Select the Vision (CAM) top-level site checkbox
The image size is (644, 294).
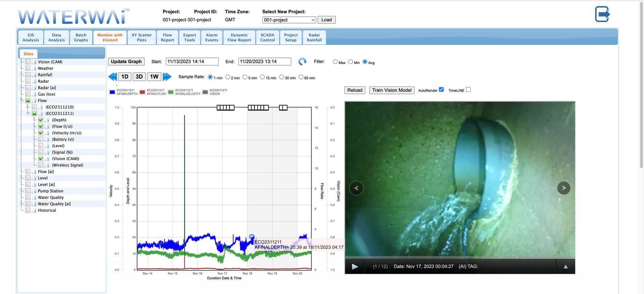tap(28, 62)
